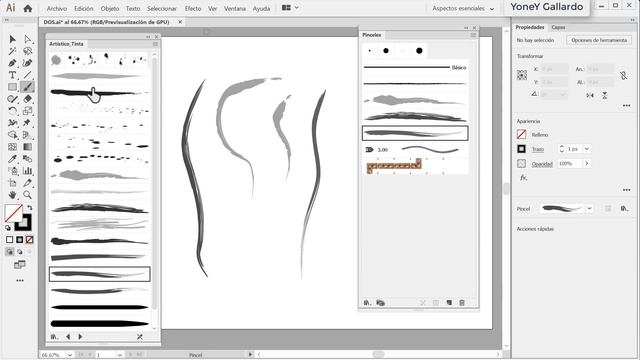The height and width of the screenshot is (360, 640).
Task: Reset default fill and stroke
Action: (x=8, y=228)
